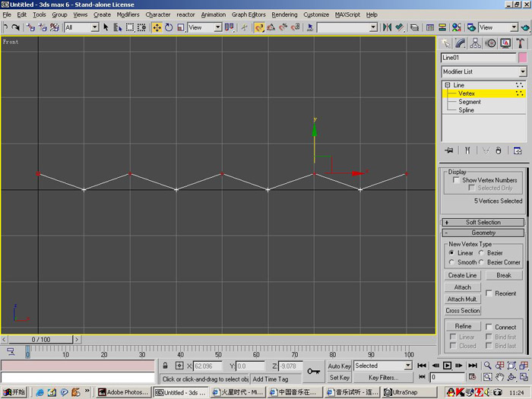Open the render type View dropdown
532x399 pixels.
click(515, 27)
